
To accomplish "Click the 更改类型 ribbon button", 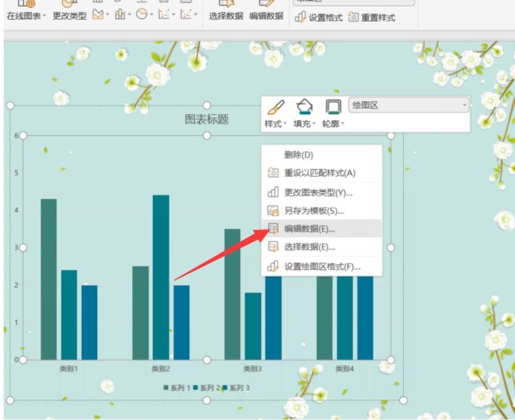I will coord(70,11).
